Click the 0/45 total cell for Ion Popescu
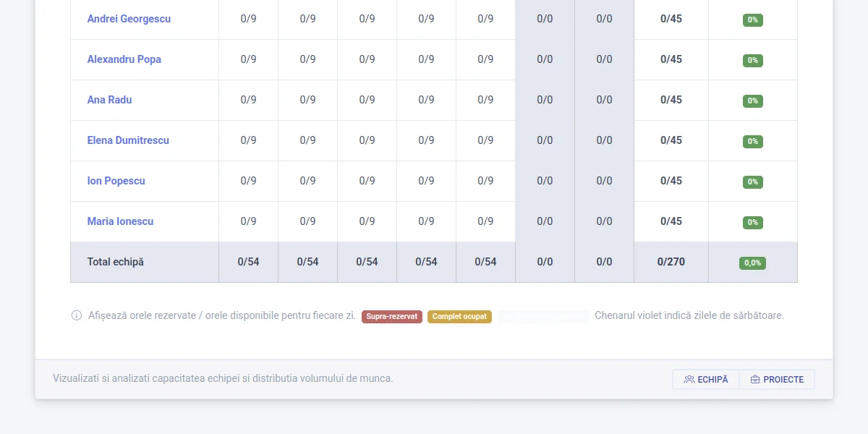Screen dimensions: 868x434 pos(671,181)
